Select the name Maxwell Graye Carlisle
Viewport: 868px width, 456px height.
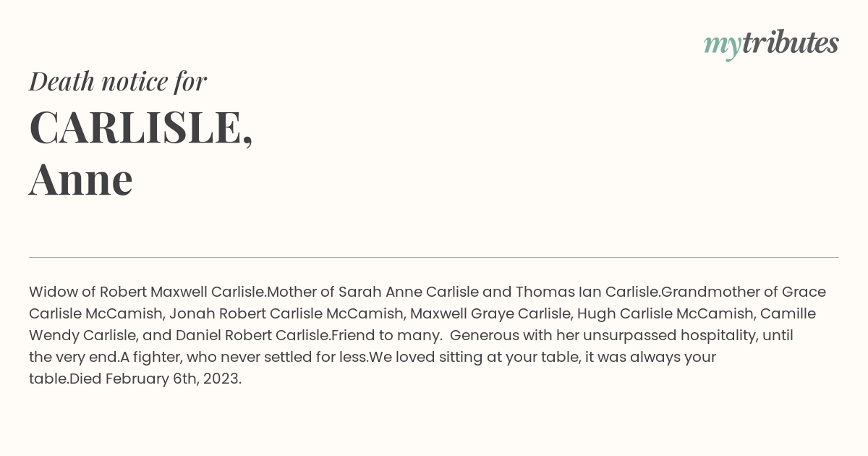tap(492, 313)
